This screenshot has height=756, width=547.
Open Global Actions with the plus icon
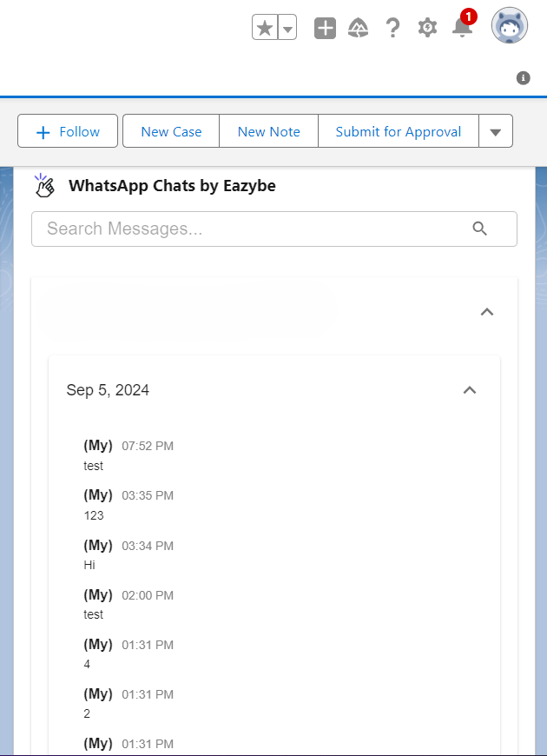tap(325, 27)
